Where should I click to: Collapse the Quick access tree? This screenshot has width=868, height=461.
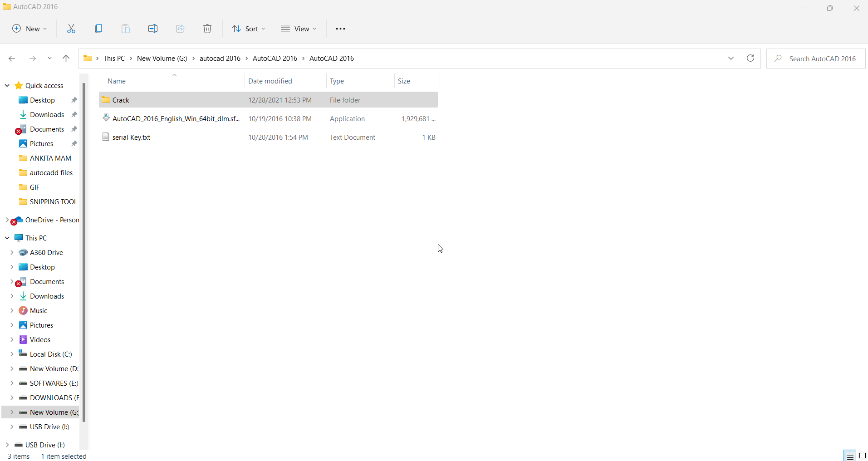7,85
